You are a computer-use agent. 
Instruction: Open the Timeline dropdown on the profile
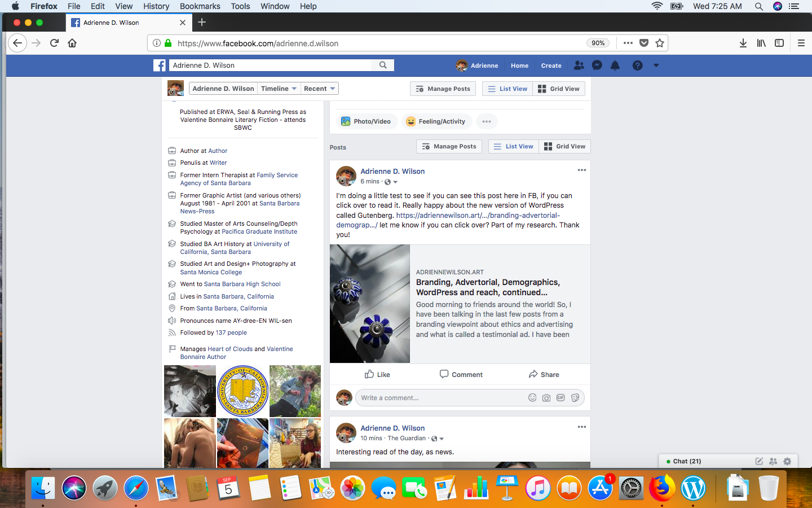[x=279, y=88]
